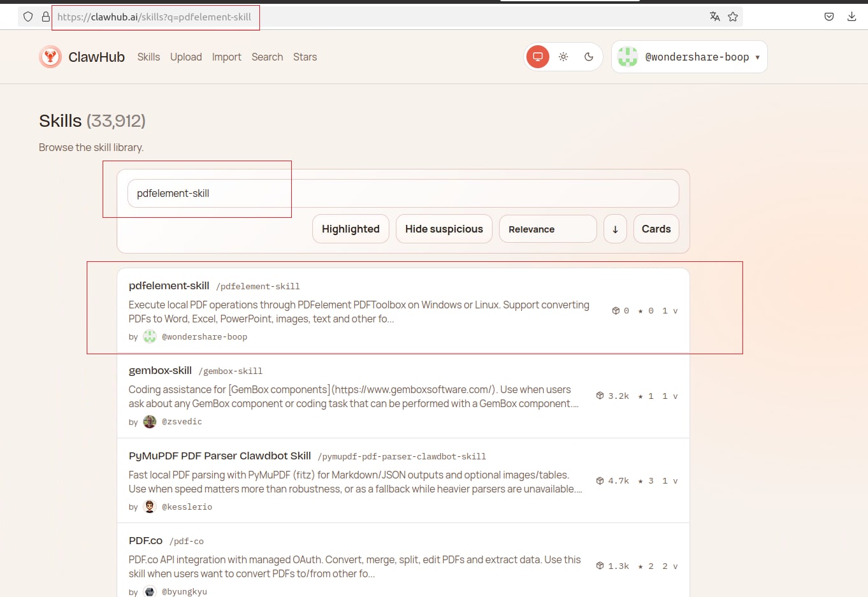The image size is (868, 597).
Task: Open the Cards view selector
Action: (x=656, y=229)
